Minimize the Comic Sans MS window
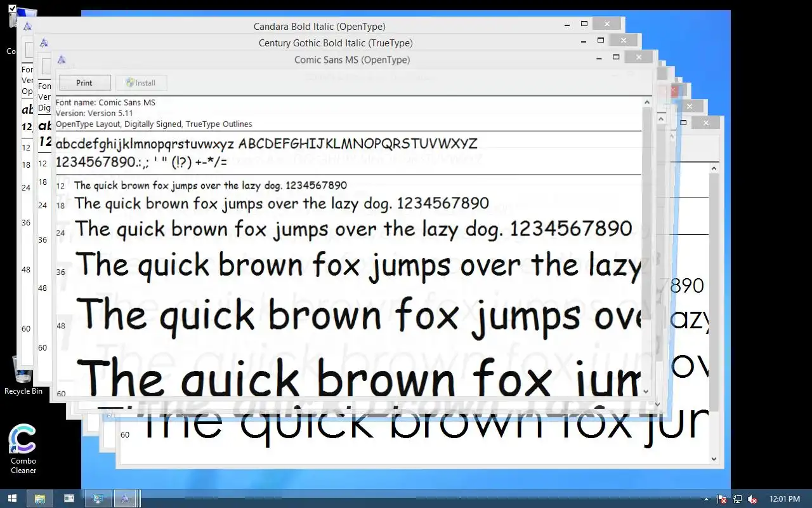Screen dimensions: 812x508 pyautogui.click(x=599, y=58)
